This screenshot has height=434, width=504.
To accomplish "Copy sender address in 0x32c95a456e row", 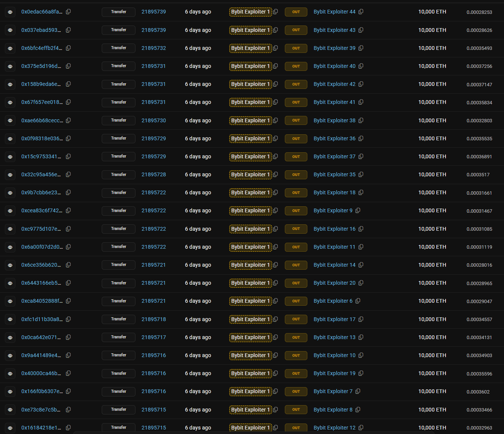I will [275, 174].
